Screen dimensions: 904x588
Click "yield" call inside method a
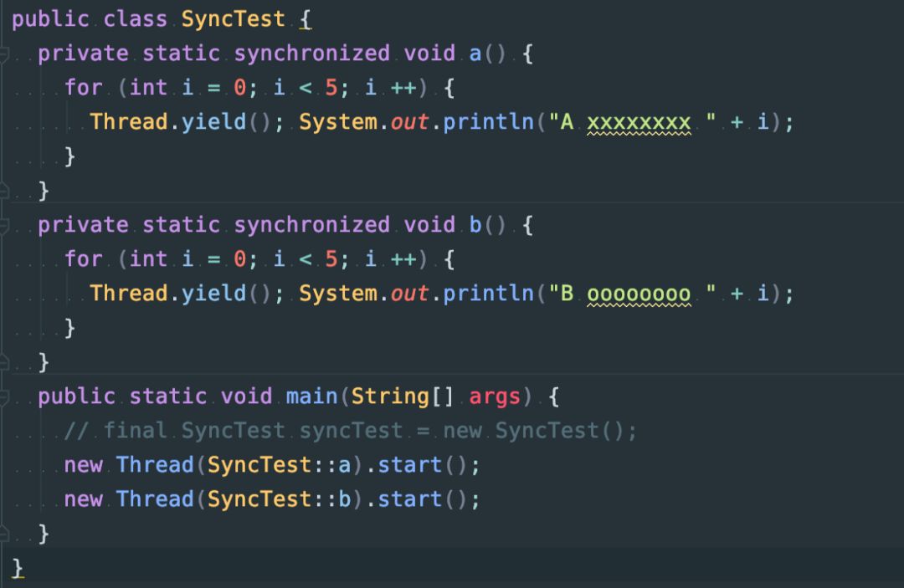214,122
